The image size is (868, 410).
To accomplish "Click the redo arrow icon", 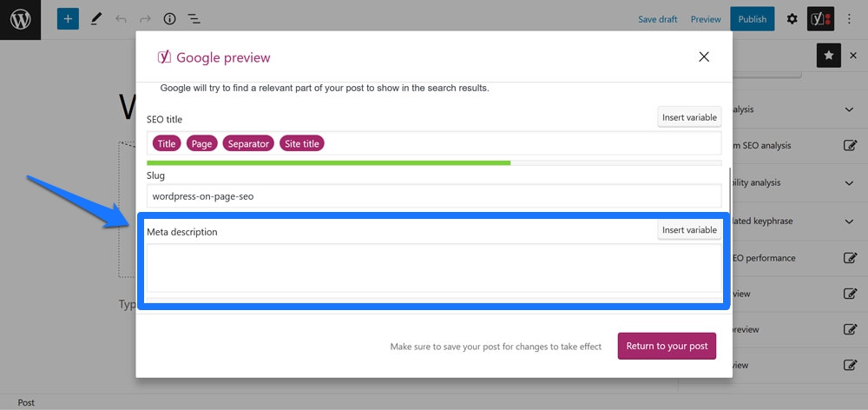I will 145,19.
